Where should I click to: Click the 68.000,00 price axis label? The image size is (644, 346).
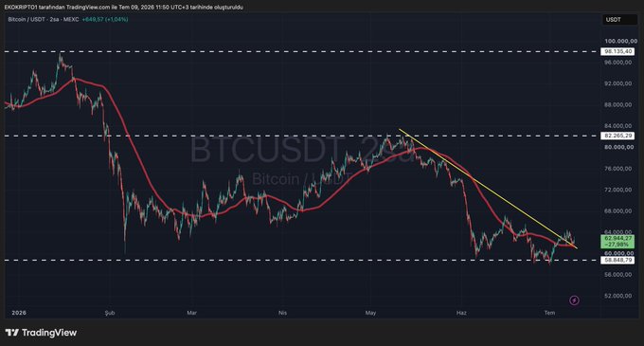(x=617, y=210)
